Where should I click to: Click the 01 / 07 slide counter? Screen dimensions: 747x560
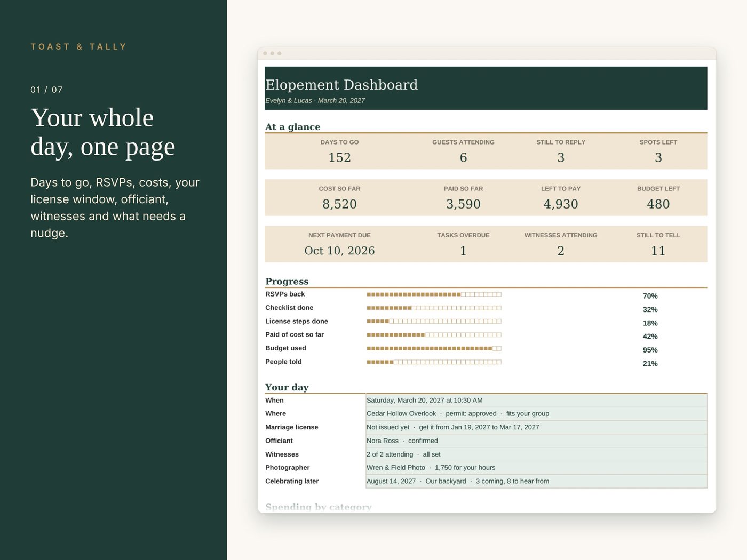coord(46,90)
